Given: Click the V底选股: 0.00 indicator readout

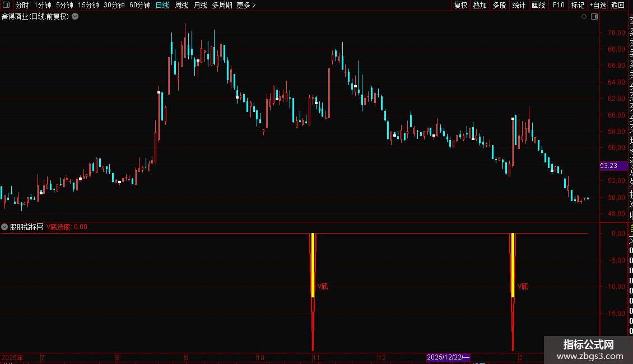Looking at the screenshot, I should point(67,227).
